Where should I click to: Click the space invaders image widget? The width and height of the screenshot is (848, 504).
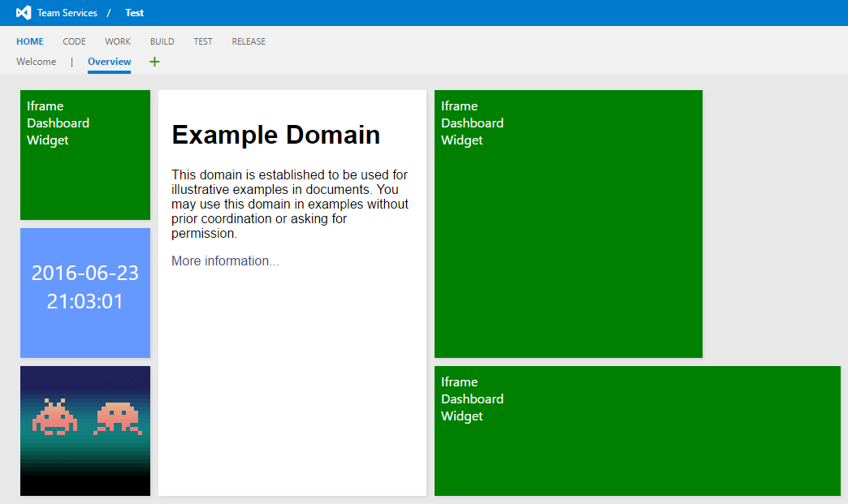[x=84, y=431]
